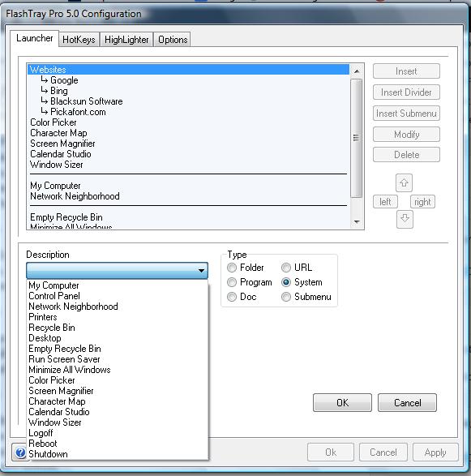
Task: Click the grayed Cancel button at dialog bottom
Action: pos(383,452)
